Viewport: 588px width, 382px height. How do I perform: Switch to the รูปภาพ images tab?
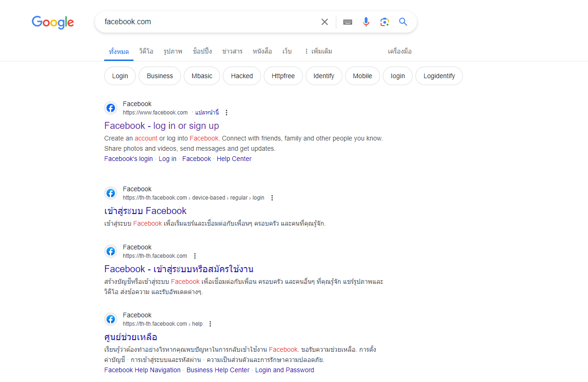(173, 51)
